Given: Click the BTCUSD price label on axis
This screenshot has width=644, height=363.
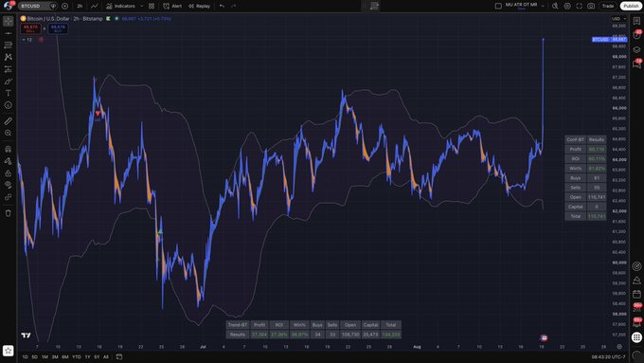Looking at the screenshot, I should coord(610,40).
